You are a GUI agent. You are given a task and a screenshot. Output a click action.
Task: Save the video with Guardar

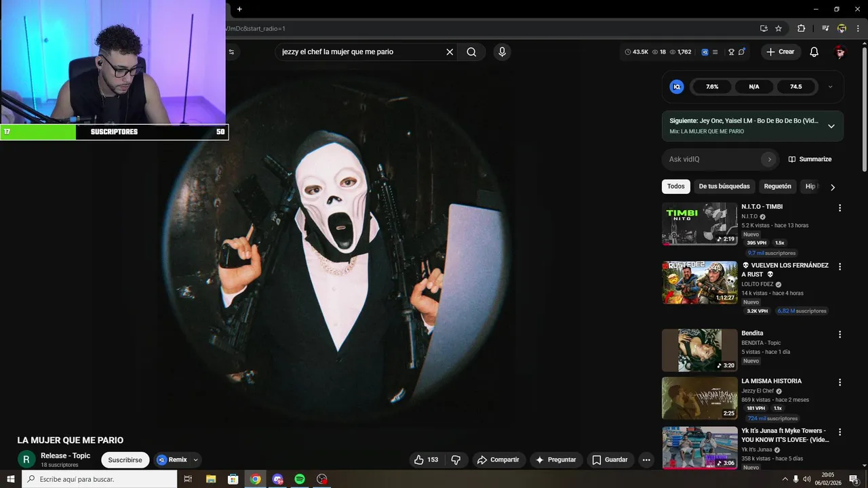(610, 460)
